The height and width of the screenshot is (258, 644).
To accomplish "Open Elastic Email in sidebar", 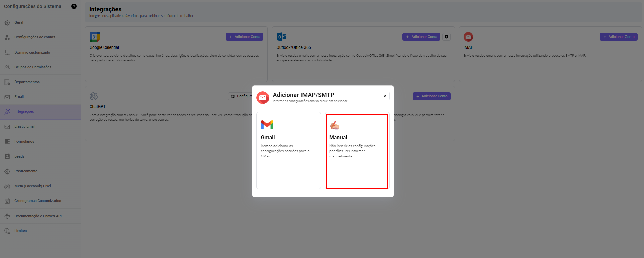I will (25, 127).
